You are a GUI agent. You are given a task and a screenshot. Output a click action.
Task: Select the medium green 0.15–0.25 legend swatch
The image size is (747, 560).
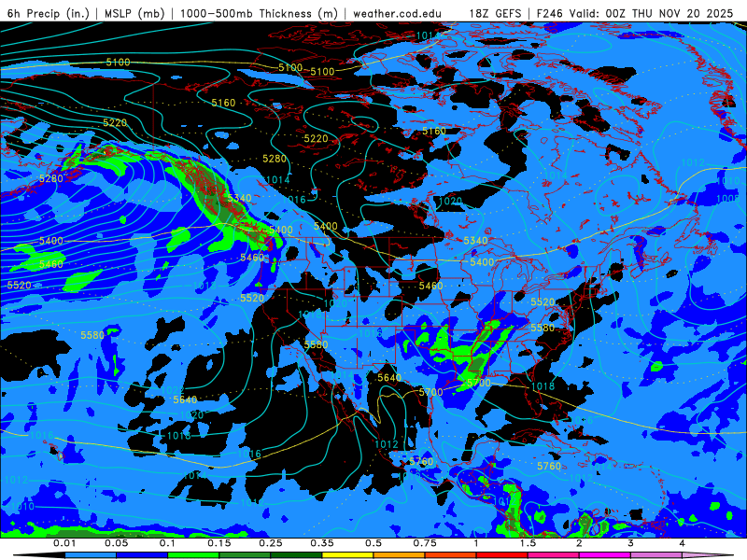[245, 555]
